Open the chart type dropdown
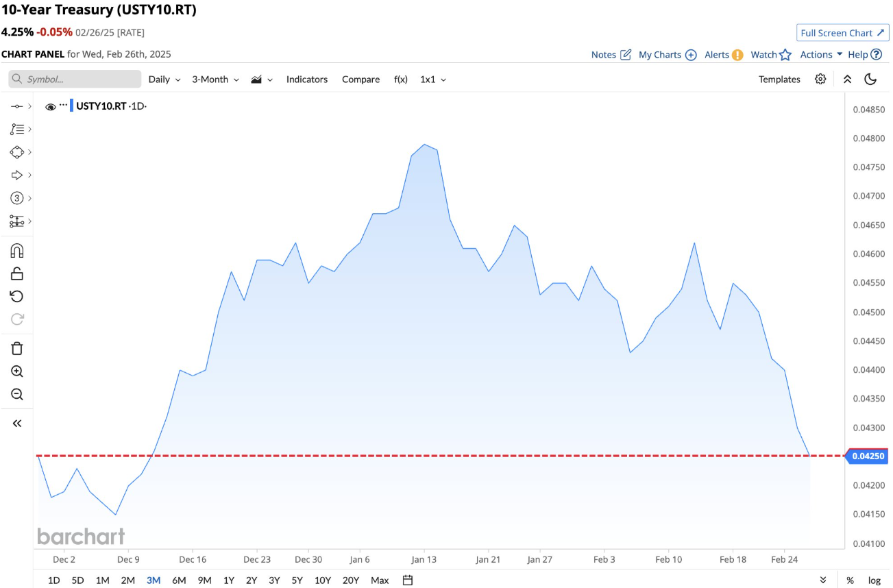This screenshot has width=893, height=588. click(262, 79)
